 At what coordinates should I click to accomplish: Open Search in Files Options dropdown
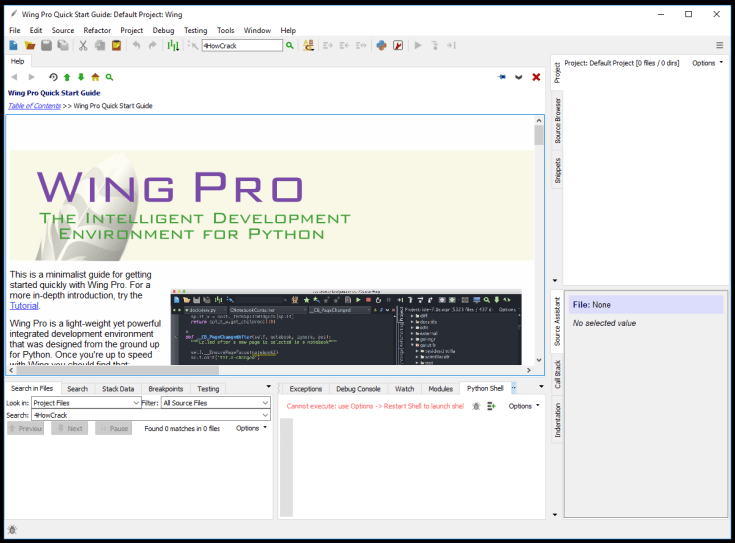[x=251, y=428]
